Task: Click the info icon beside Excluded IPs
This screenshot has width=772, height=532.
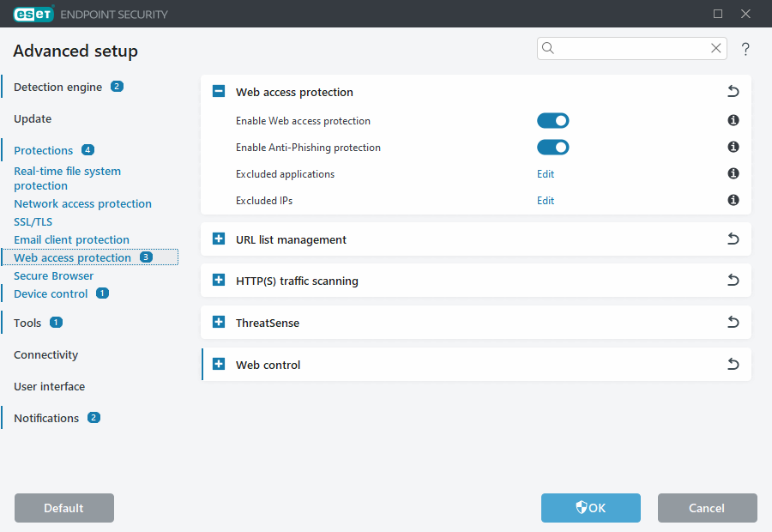Action: 733,200
